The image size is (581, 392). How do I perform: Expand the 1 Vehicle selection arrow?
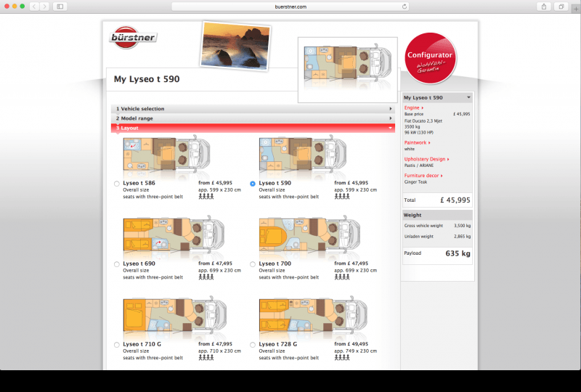coord(390,109)
